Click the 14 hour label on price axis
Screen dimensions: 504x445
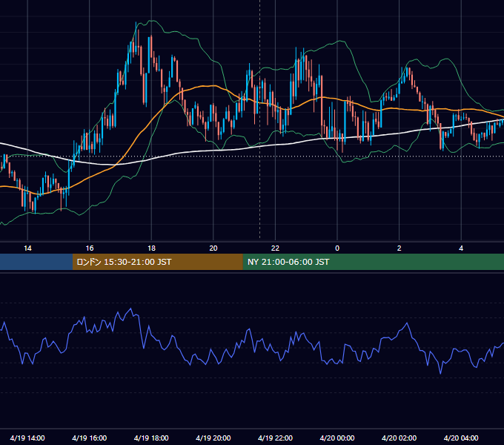(x=27, y=248)
